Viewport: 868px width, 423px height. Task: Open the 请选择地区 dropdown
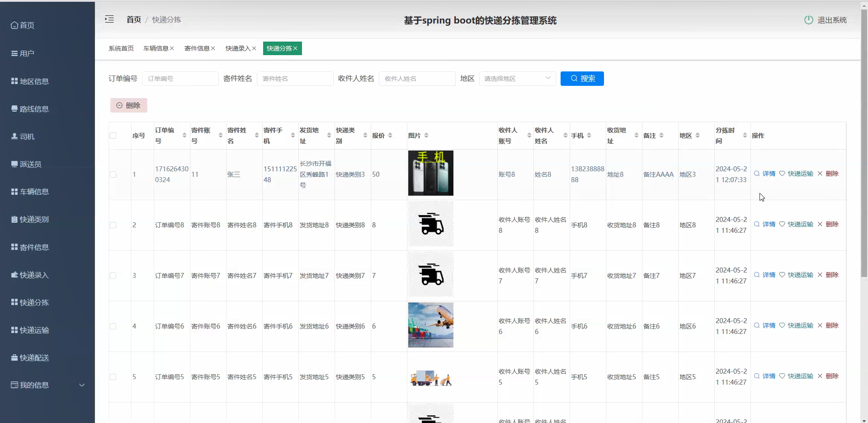pos(517,78)
